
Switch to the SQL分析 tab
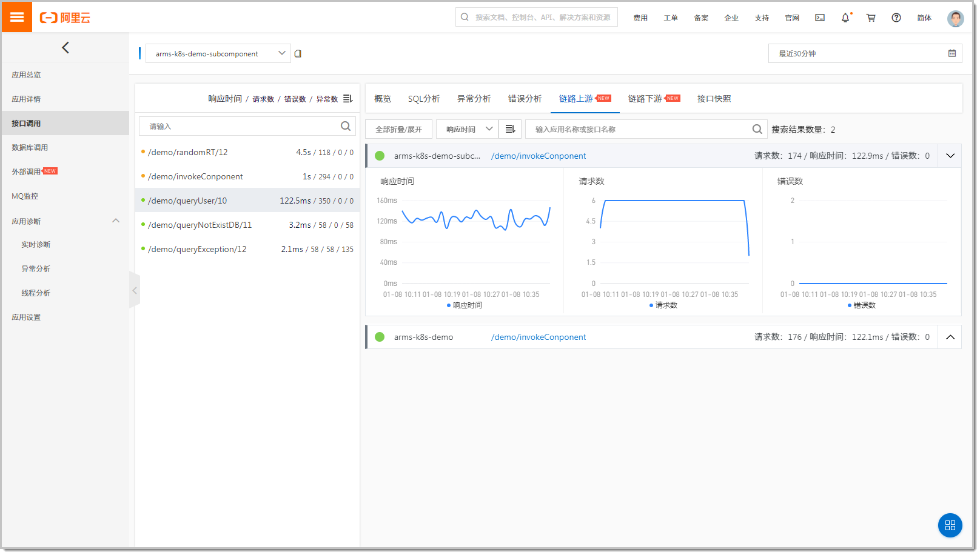tap(424, 99)
